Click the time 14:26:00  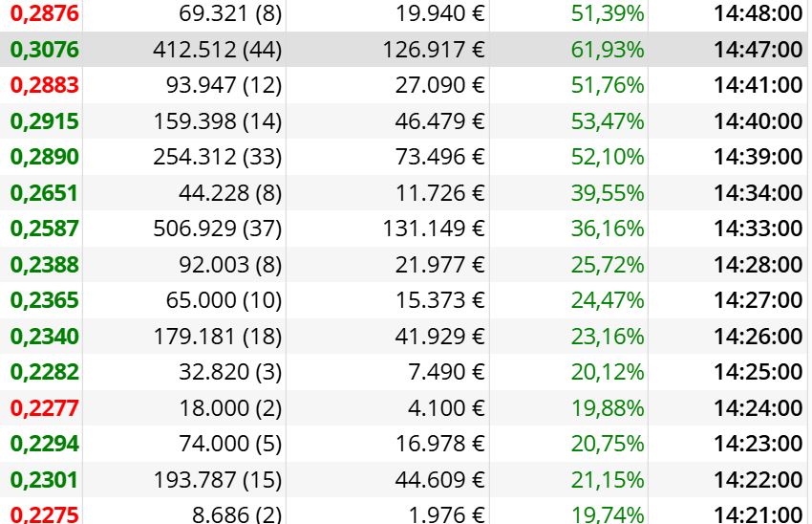point(759,337)
